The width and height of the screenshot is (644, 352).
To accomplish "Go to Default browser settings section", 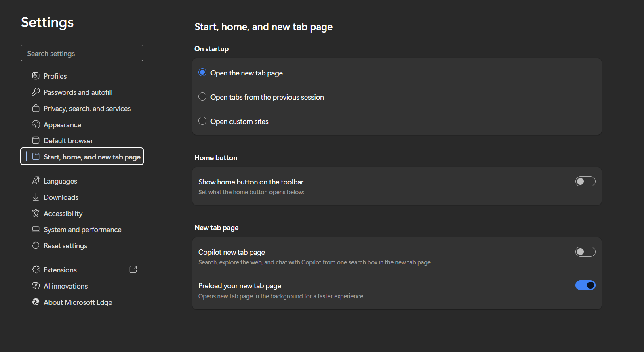I will pyautogui.click(x=68, y=141).
